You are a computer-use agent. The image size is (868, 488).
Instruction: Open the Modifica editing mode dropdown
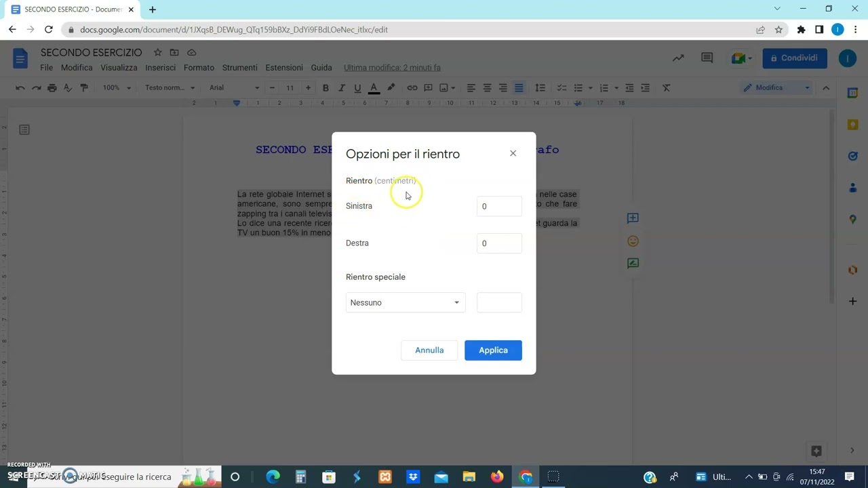tap(776, 87)
